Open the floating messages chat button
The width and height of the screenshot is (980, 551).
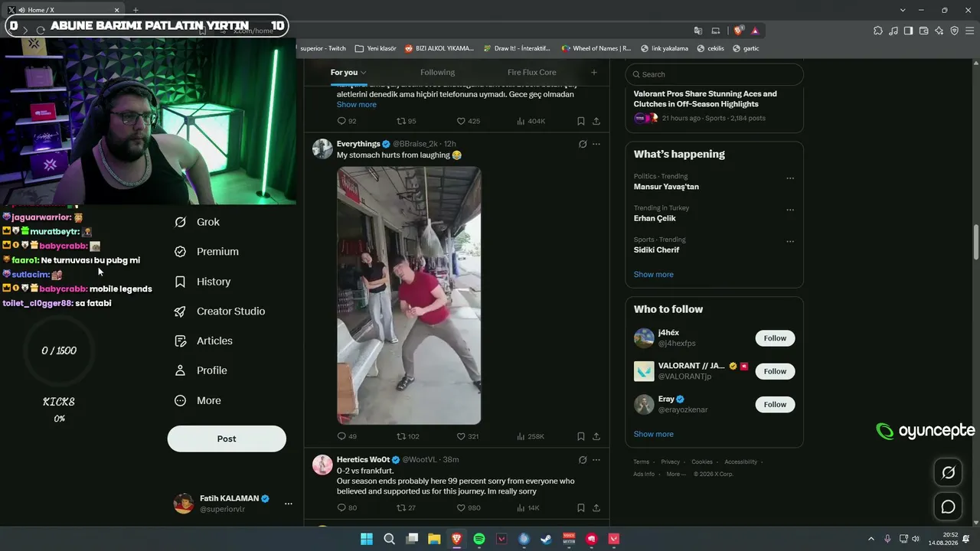tap(948, 507)
